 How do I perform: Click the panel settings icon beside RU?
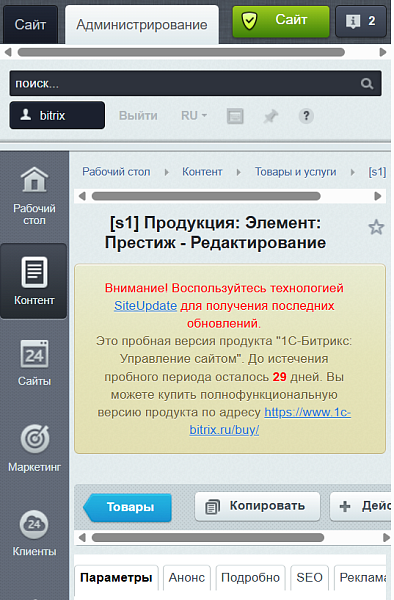[x=235, y=116]
